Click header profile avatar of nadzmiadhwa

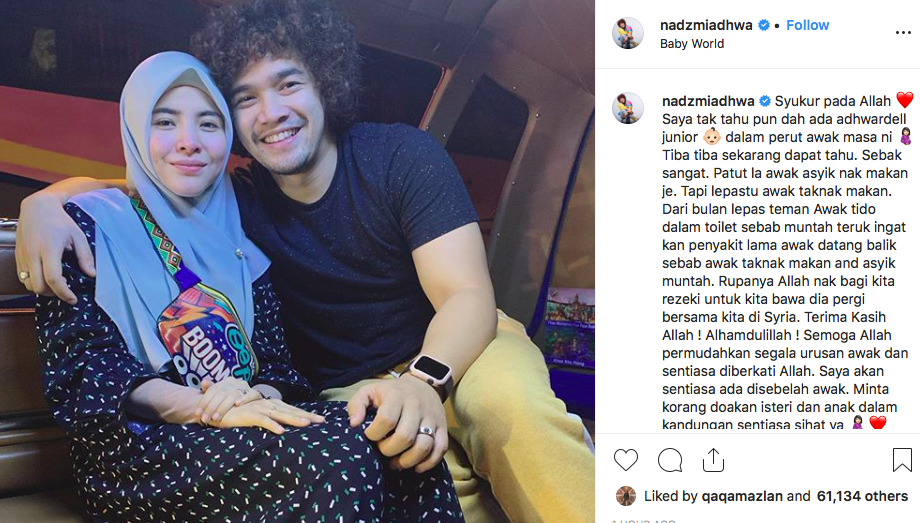628,33
